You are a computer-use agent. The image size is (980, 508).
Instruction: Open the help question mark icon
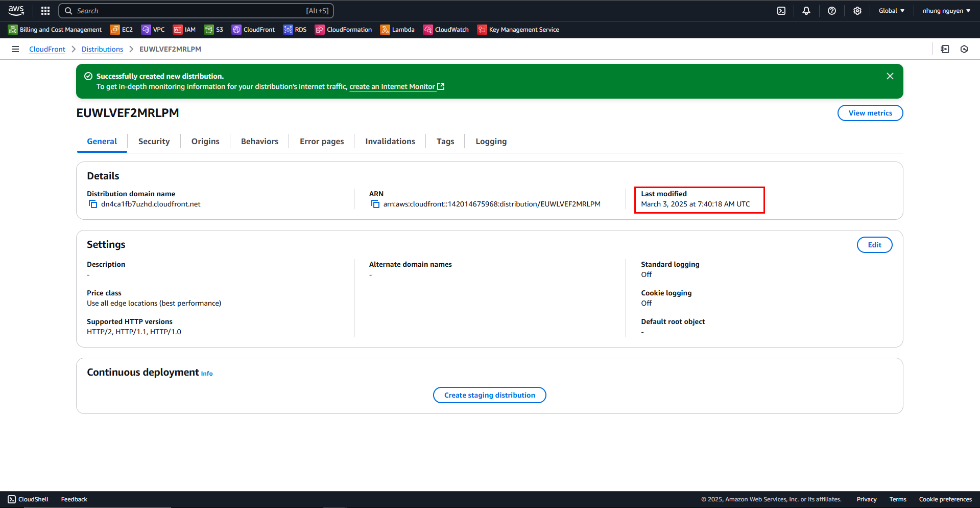pyautogui.click(x=832, y=11)
